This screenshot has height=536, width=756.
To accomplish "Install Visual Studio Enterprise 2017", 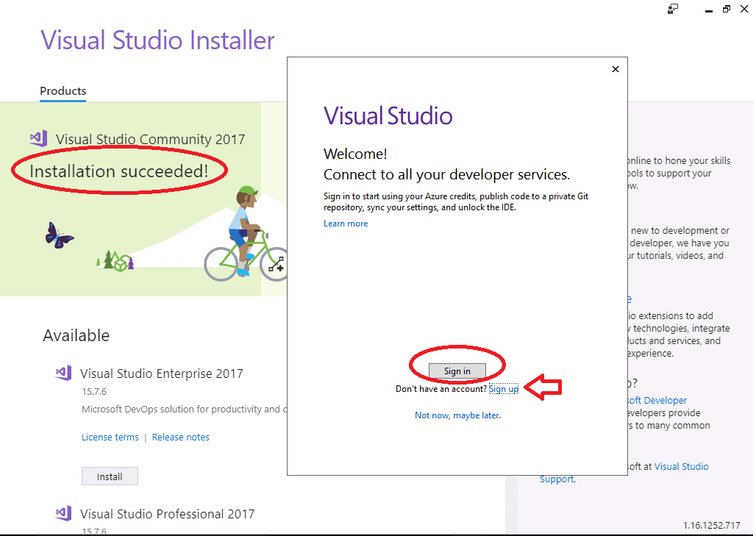I will click(110, 476).
